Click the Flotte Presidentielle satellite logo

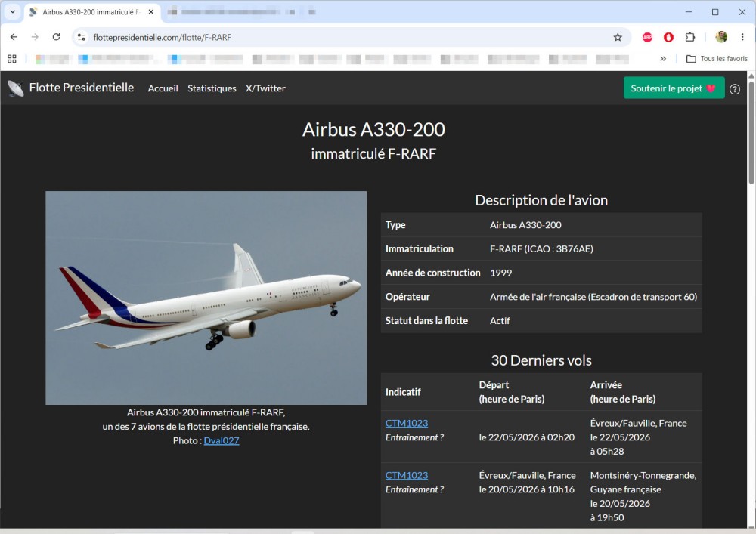tap(15, 88)
